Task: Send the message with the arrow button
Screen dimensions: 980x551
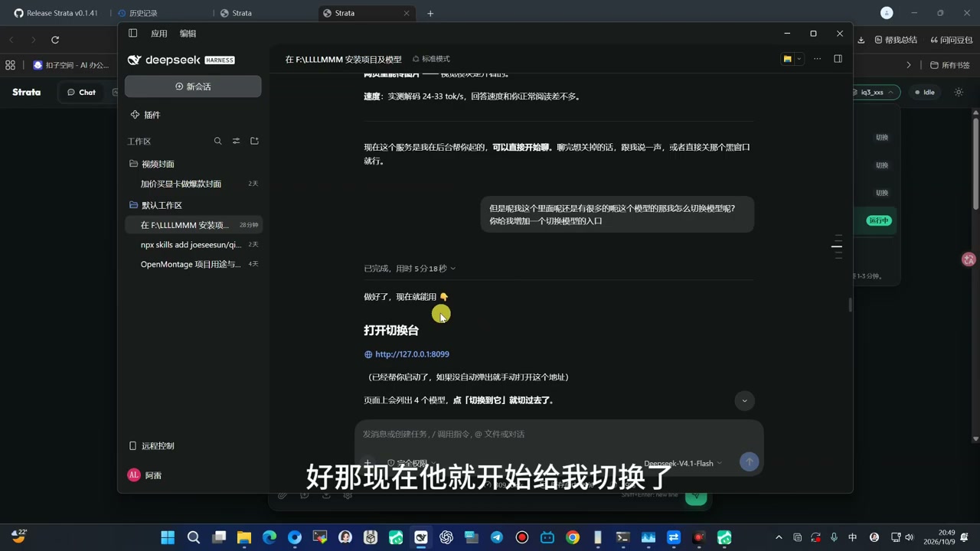Action: coord(749,461)
